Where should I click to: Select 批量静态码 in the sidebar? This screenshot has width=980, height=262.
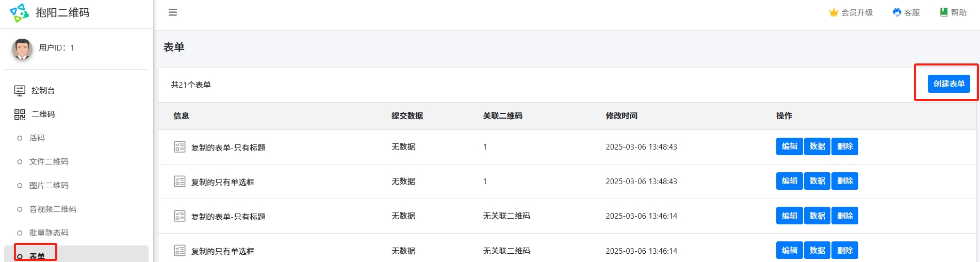coord(48,233)
